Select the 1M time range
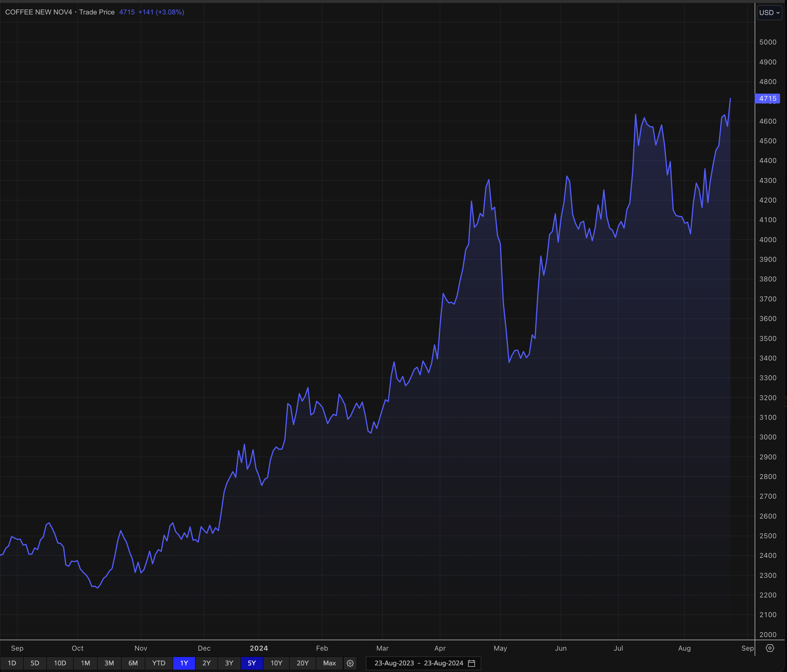Image resolution: width=787 pixels, height=672 pixels. tap(86, 663)
